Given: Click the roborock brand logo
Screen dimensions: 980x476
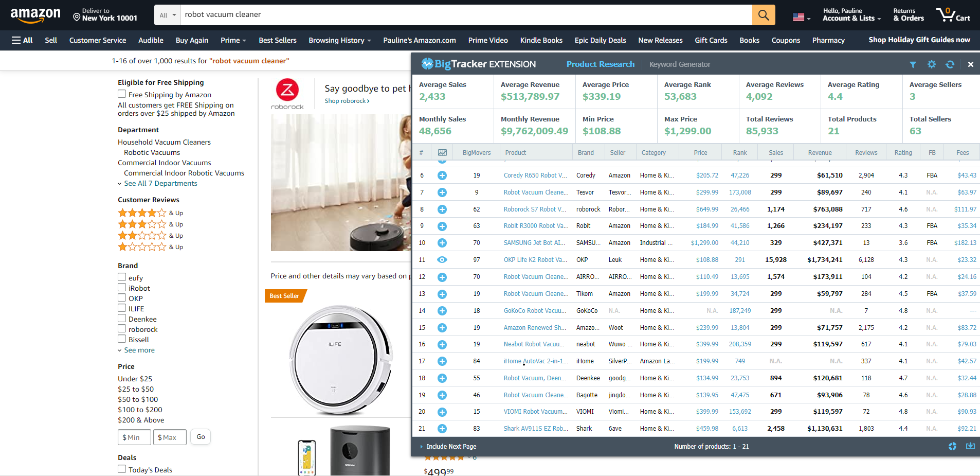Looking at the screenshot, I should point(287,94).
